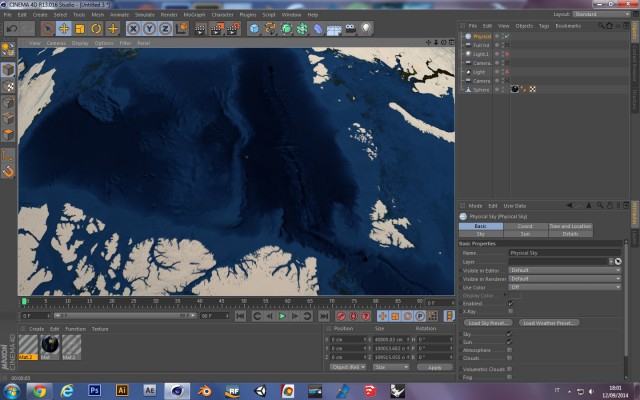This screenshot has height=400, width=640.
Task: Open the Use Color dropdown
Action: click(565, 287)
